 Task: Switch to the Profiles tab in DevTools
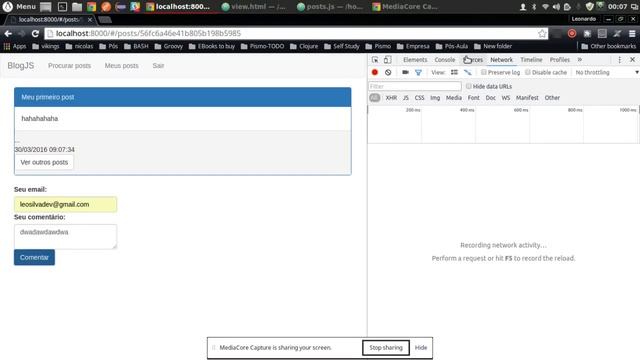pyautogui.click(x=560, y=60)
